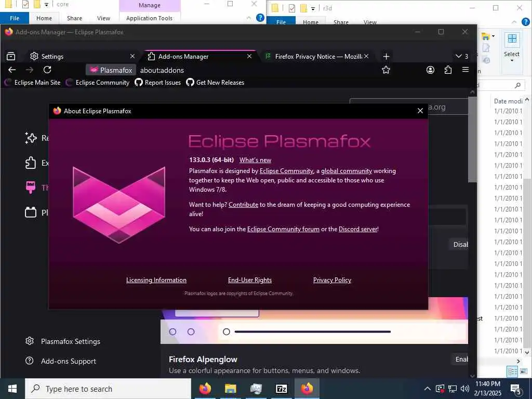Open Home tab in core Explorer window
532x399 pixels.
44,18
